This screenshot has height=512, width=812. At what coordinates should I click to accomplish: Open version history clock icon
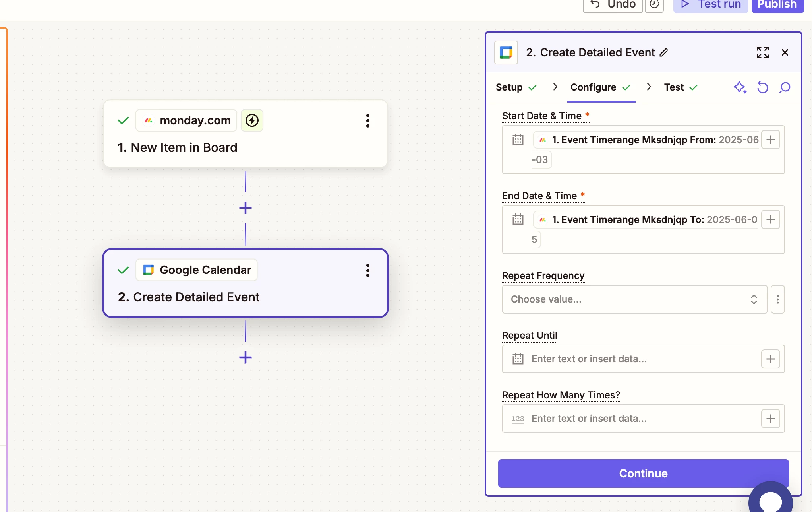tap(654, 5)
